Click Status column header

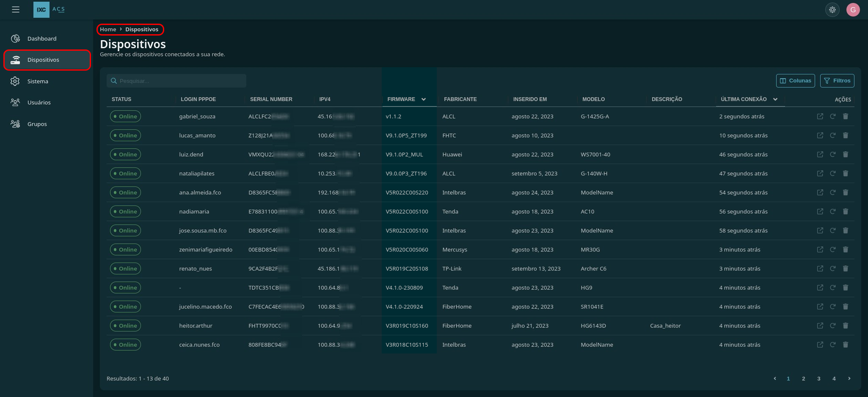tap(121, 99)
